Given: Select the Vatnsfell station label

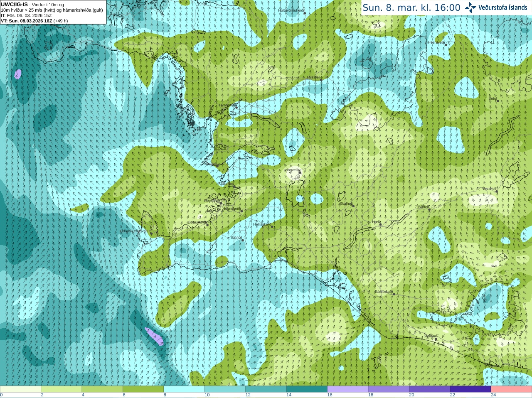Looking at the screenshot, I should [489, 189].
